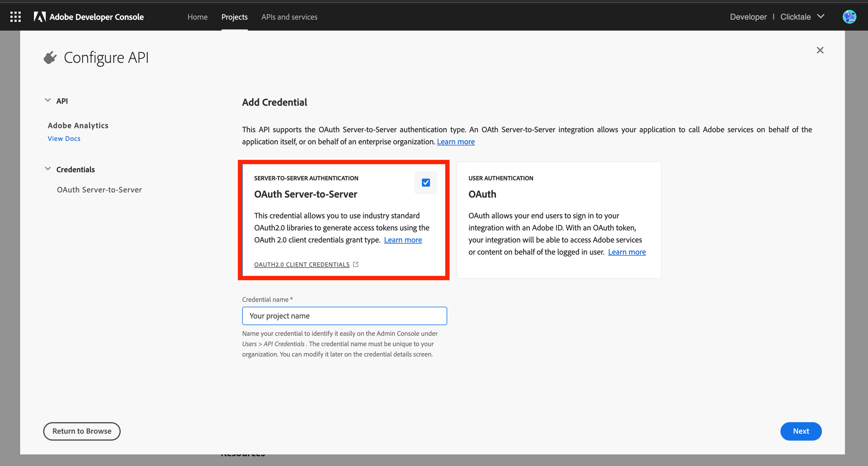Collapse the API section chevron
868x466 pixels.
point(48,100)
